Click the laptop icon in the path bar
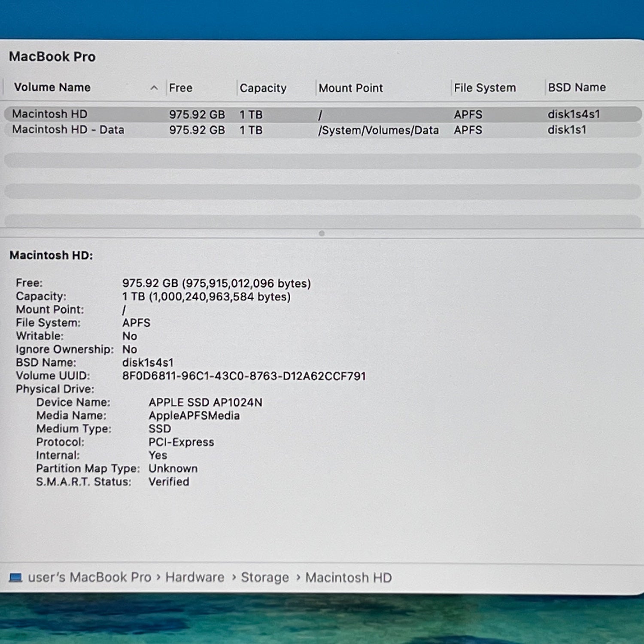Image resolution: width=644 pixels, height=644 pixels. [15, 577]
